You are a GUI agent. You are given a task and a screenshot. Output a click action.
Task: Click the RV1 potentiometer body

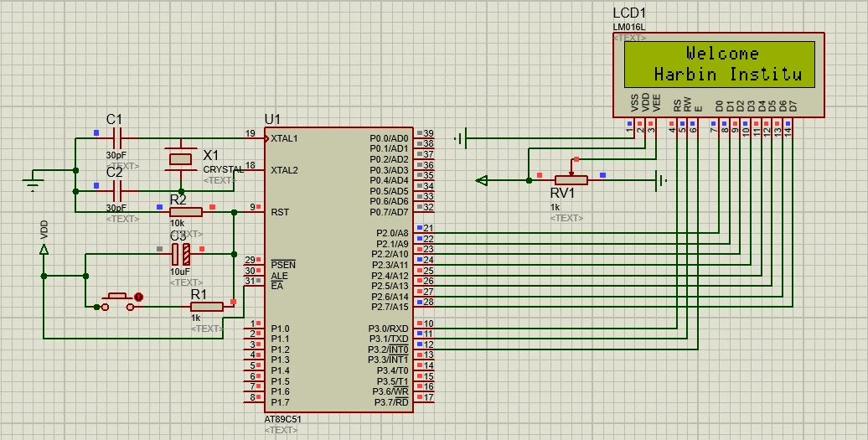[571, 180]
